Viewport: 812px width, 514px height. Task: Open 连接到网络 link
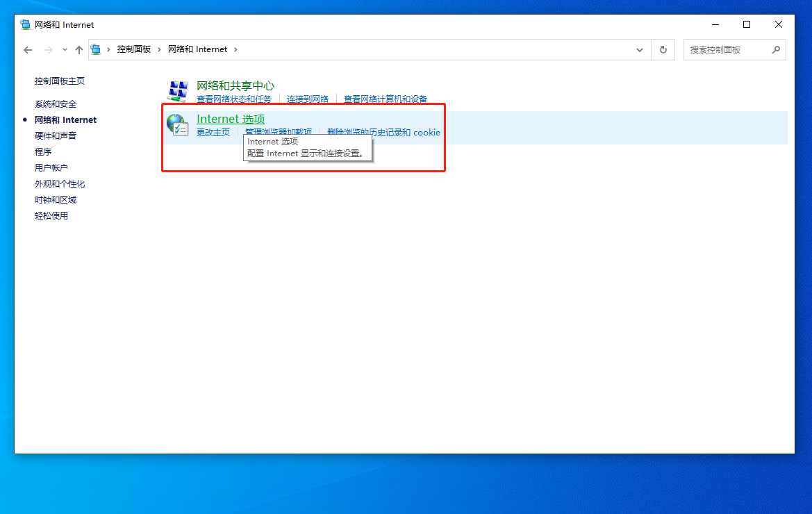308,99
